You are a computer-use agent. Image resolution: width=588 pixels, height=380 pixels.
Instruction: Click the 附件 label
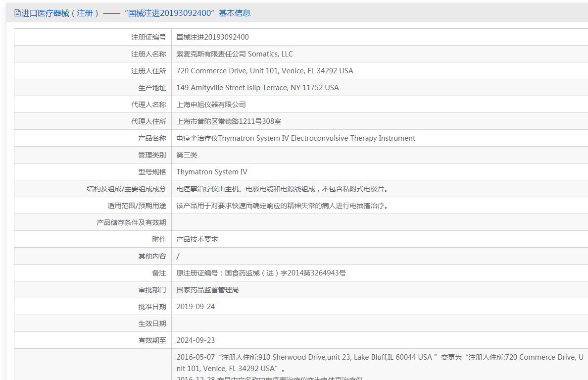pyautogui.click(x=159, y=240)
